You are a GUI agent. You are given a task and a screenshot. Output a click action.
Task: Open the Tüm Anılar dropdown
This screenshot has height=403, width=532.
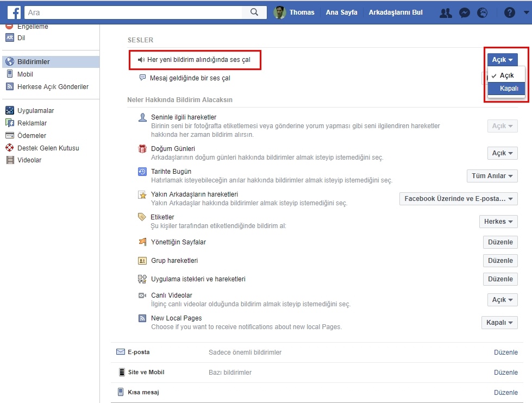[492, 176]
